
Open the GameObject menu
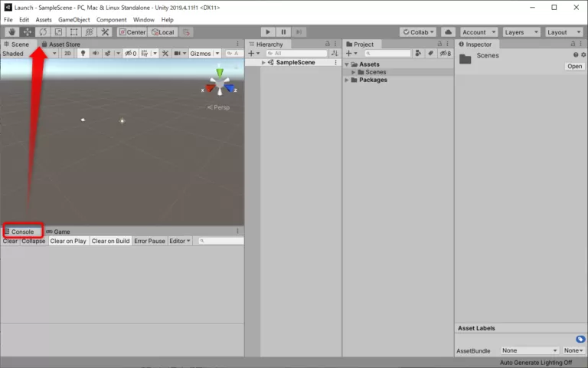point(73,19)
